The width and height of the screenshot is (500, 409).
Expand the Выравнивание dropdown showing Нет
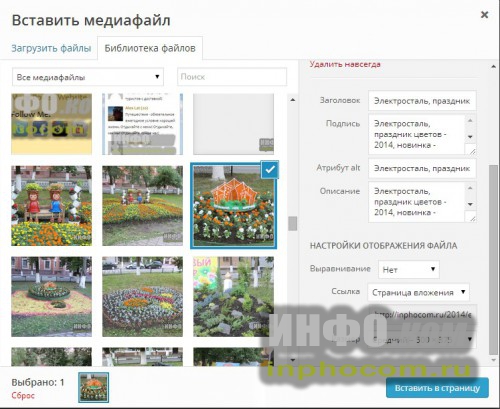point(409,269)
